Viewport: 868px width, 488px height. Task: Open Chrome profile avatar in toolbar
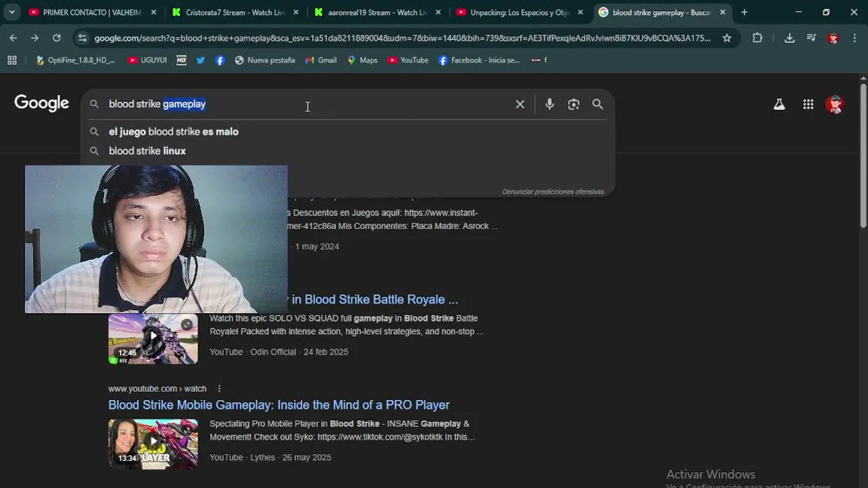pyautogui.click(x=833, y=38)
